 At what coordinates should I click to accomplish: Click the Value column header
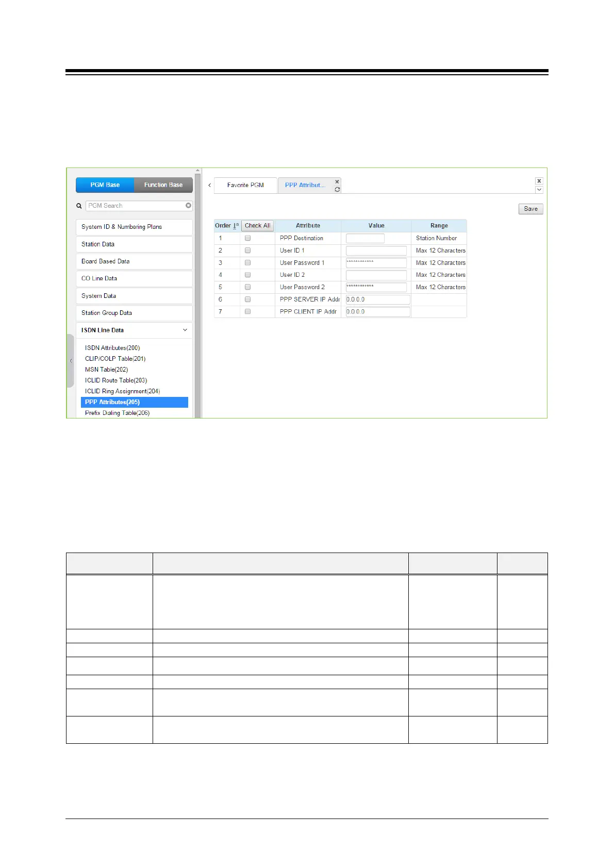376,226
